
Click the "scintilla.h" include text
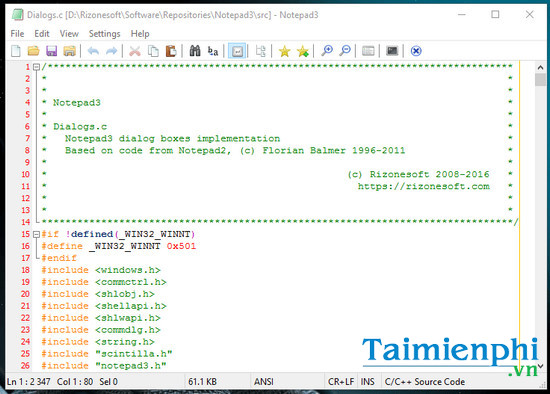(x=134, y=354)
